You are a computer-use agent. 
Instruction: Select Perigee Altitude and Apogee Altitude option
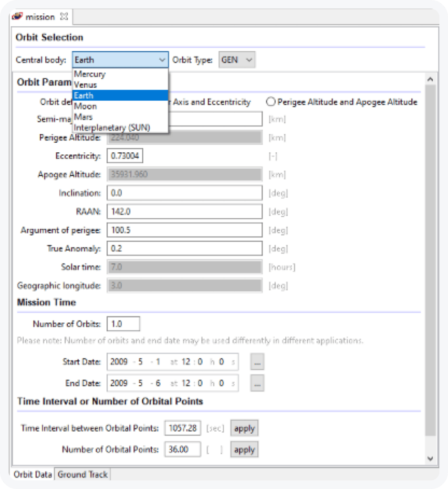coord(271,102)
